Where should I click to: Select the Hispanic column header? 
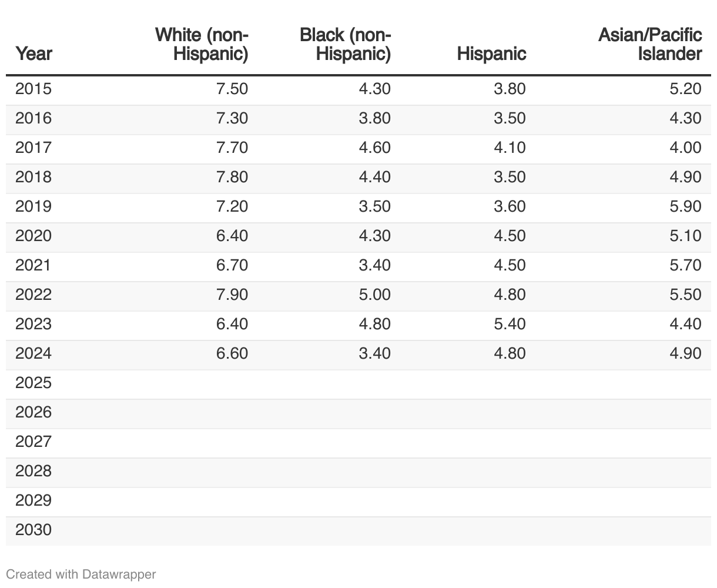(491, 54)
